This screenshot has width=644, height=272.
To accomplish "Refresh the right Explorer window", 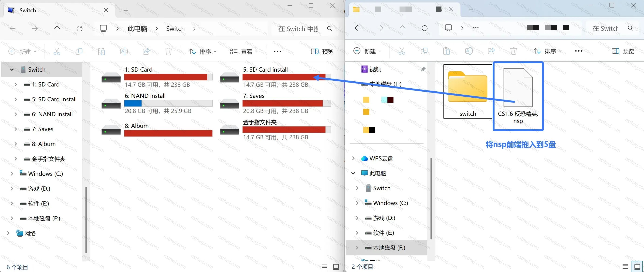I will (424, 28).
